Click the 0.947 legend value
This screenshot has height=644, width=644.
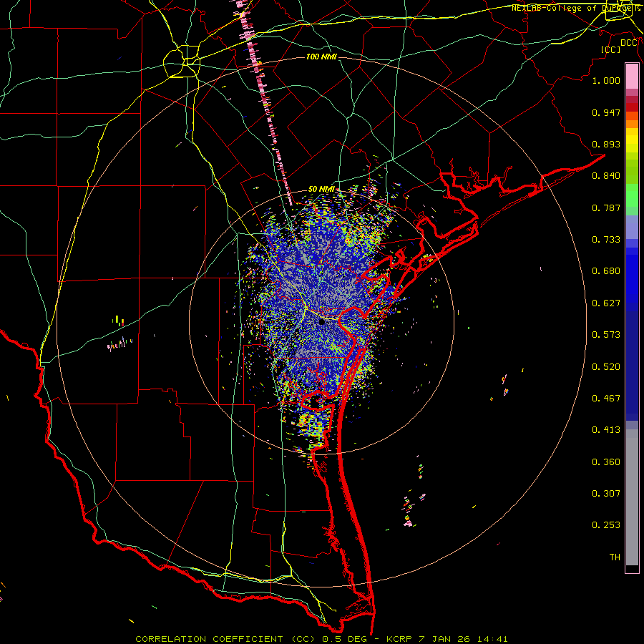[606, 112]
